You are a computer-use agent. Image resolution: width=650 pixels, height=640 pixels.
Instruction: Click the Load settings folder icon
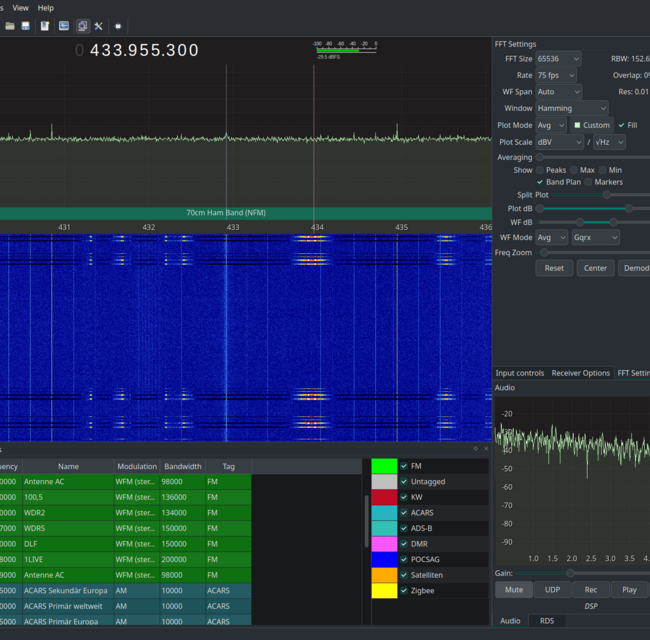coord(10,26)
